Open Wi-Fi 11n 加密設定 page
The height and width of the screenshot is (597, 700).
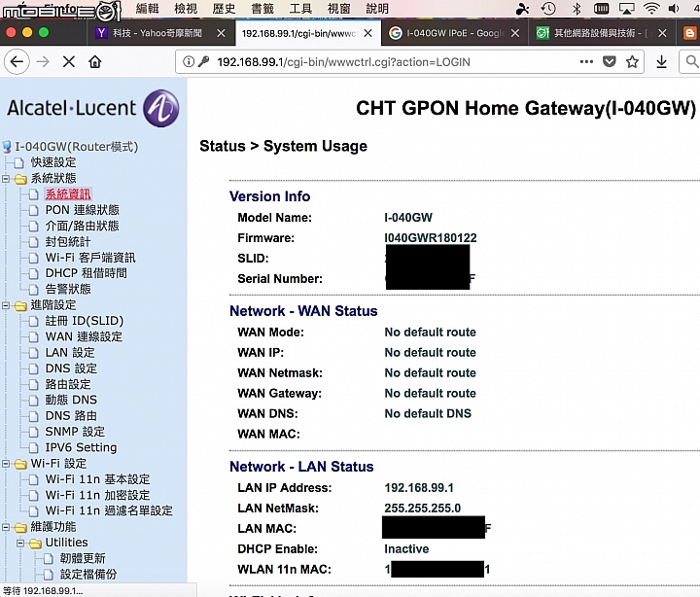(x=98, y=495)
